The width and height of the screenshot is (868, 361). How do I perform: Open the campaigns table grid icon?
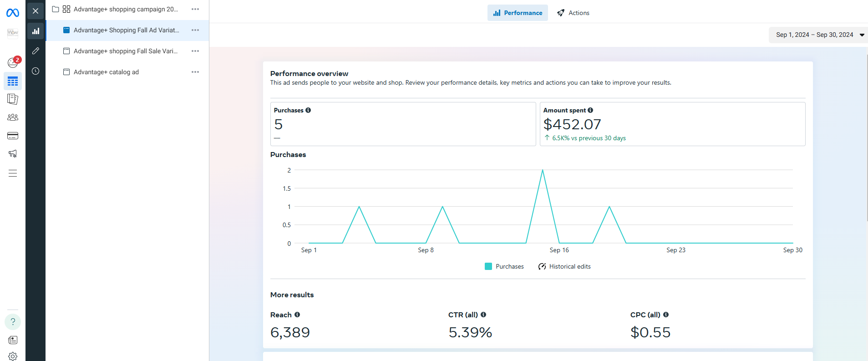[x=13, y=81]
